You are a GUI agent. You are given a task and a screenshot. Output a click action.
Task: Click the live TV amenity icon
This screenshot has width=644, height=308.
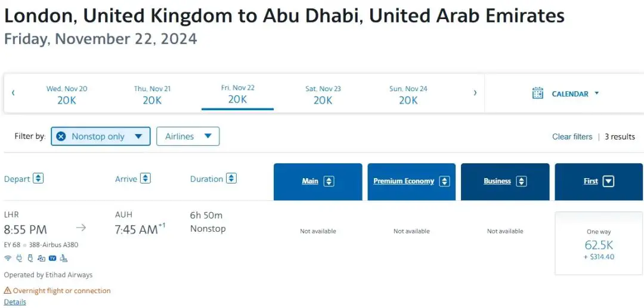pyautogui.click(x=52, y=258)
